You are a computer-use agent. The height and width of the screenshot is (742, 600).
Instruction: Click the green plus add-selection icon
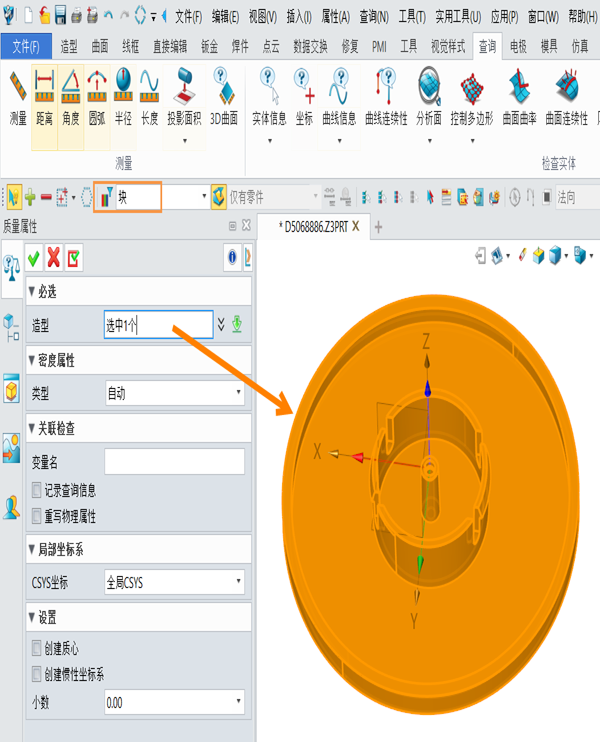(30, 197)
